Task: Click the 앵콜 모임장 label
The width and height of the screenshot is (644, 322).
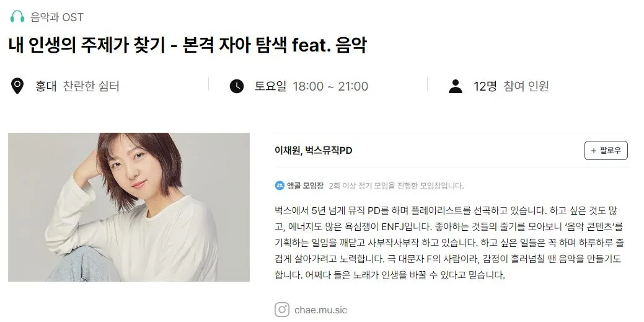Action: tap(305, 186)
